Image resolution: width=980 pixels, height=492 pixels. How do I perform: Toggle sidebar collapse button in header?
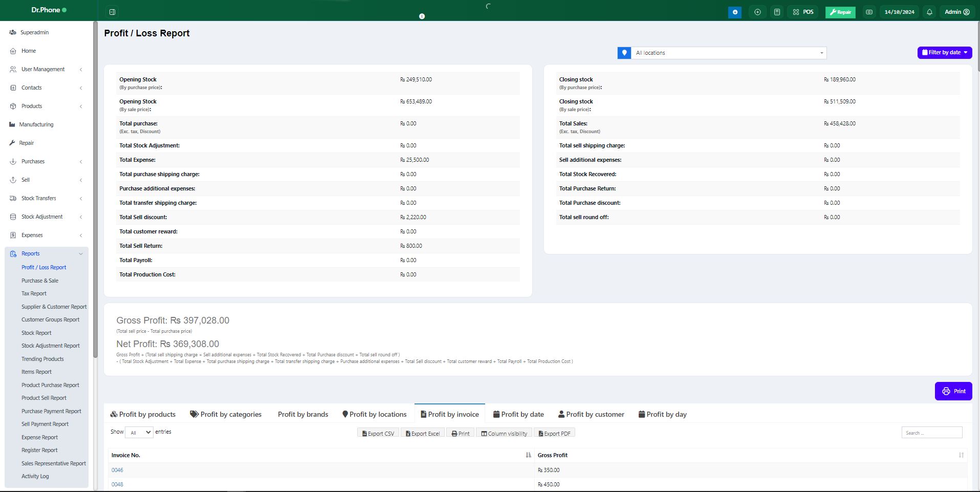tap(113, 12)
